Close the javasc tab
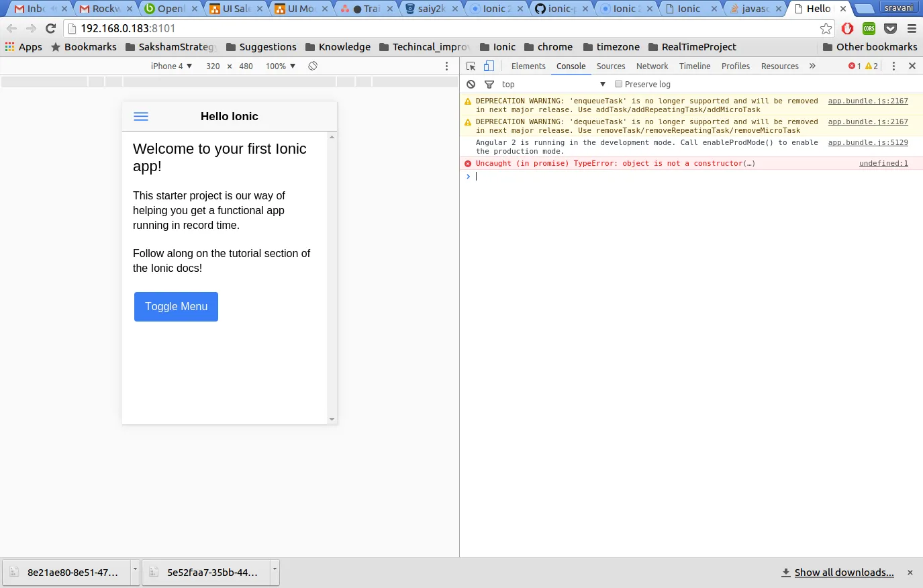The image size is (923, 588). click(x=779, y=9)
